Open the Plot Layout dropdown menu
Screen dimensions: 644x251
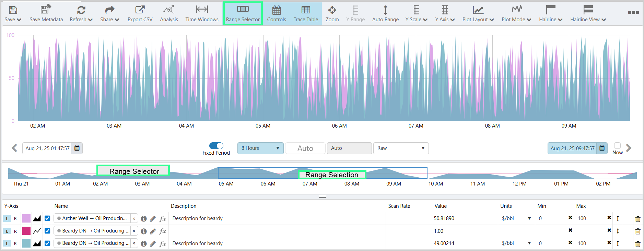pos(478,14)
